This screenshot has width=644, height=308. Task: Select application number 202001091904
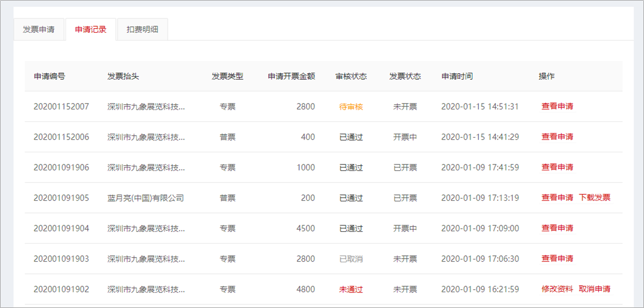61,228
